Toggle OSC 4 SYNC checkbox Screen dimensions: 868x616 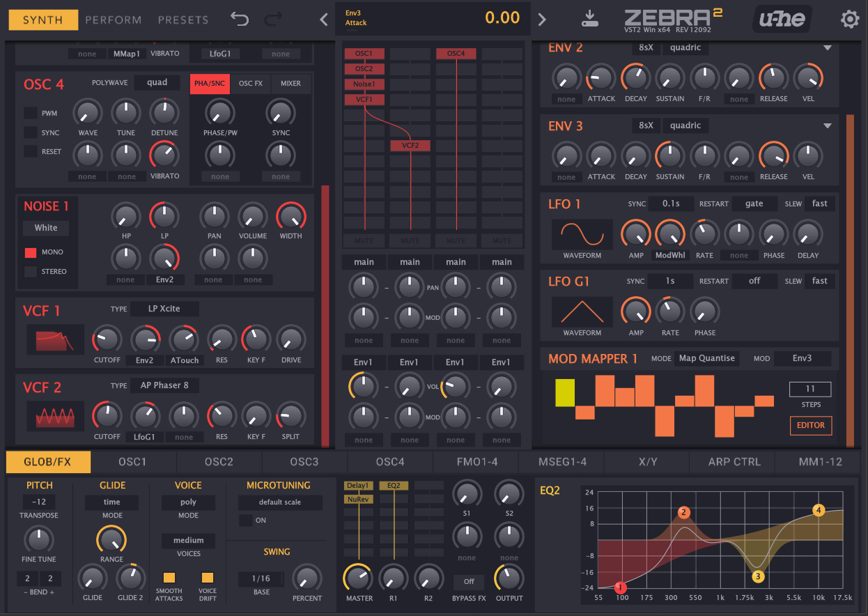tap(31, 132)
